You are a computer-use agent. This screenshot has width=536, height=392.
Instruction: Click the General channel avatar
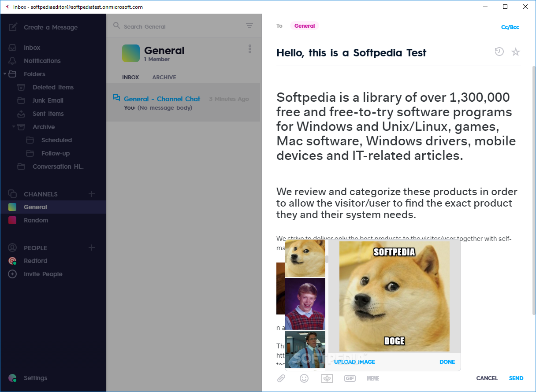(131, 53)
